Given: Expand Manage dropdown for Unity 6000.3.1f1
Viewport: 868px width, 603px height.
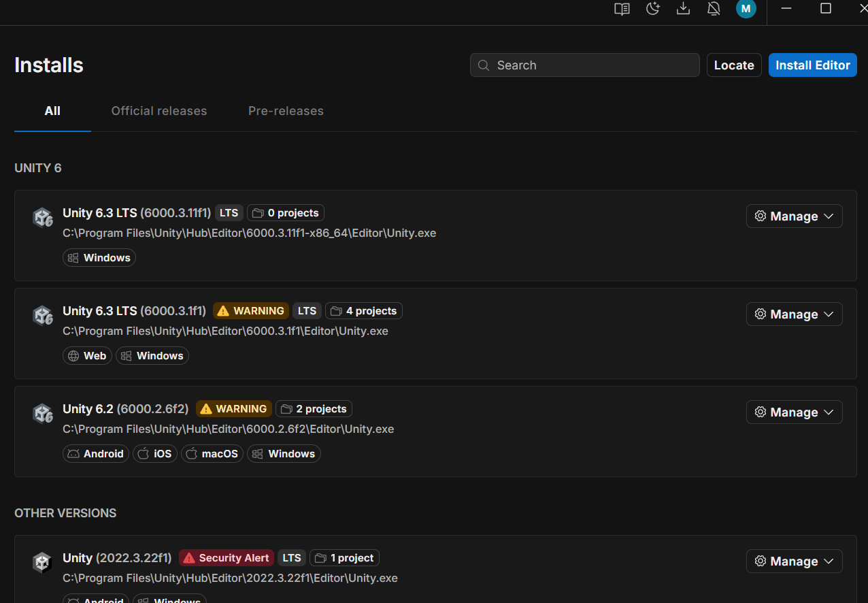Looking at the screenshot, I should (x=794, y=314).
